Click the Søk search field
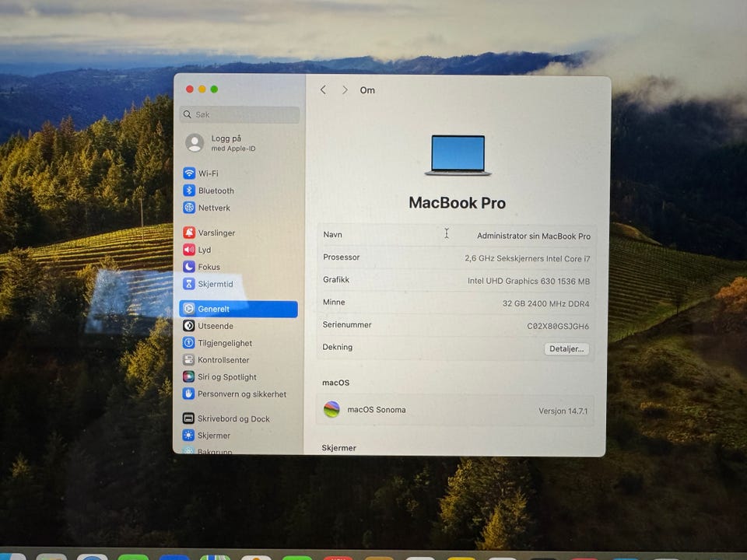Screen dimensions: 747x560 pos(240,114)
